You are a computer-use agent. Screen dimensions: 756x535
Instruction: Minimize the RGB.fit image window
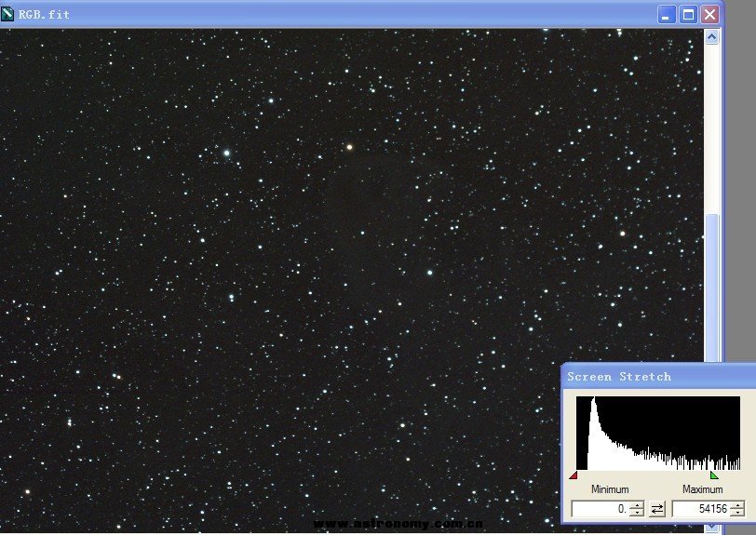(x=667, y=15)
